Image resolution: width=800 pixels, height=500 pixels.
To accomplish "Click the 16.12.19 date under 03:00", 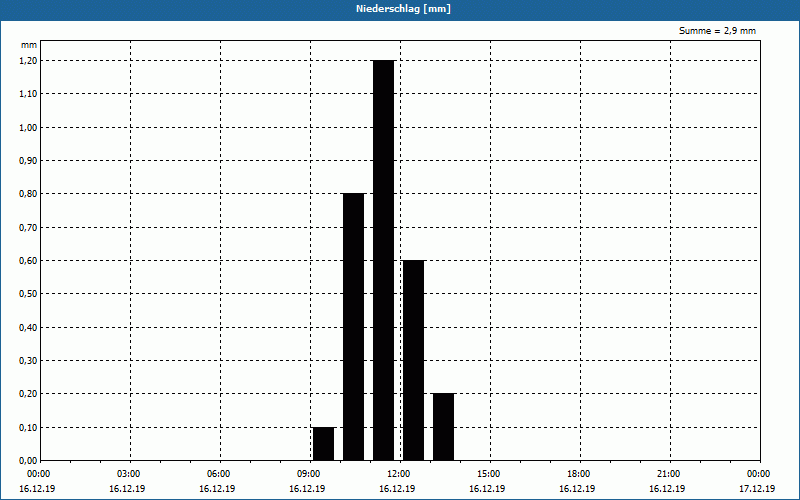I will click(127, 489).
